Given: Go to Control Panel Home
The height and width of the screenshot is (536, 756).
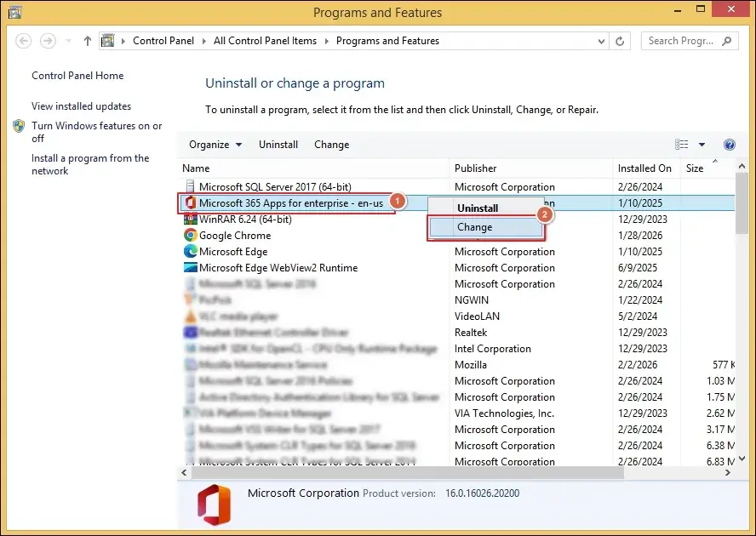Looking at the screenshot, I should (x=77, y=76).
